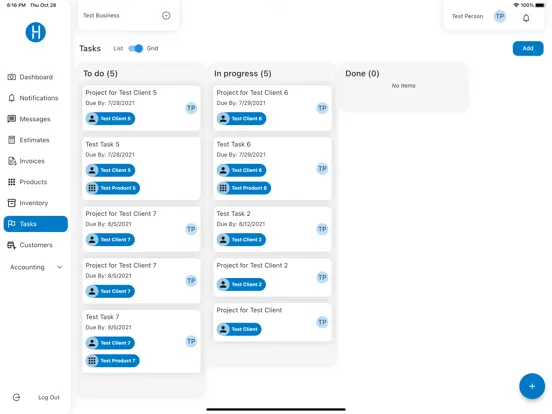
Task: Click the Test Client chip
Action: 239,329
